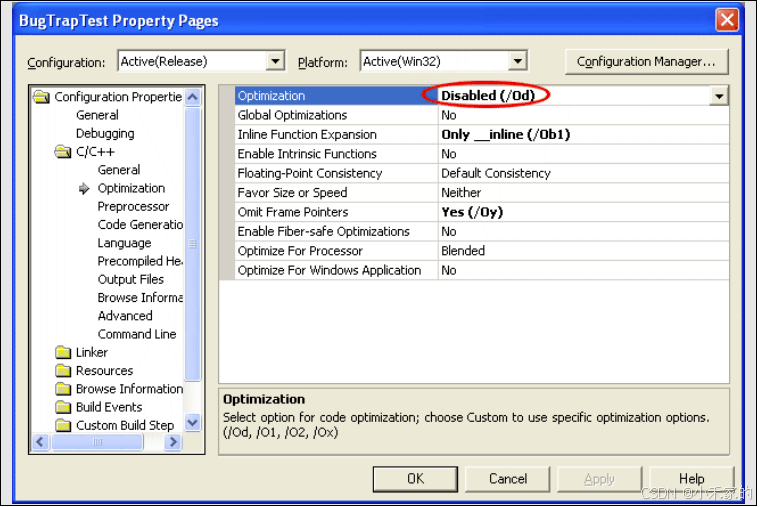
Task: Click the tree's horizontal scrollbar thumb
Action: tap(97, 442)
